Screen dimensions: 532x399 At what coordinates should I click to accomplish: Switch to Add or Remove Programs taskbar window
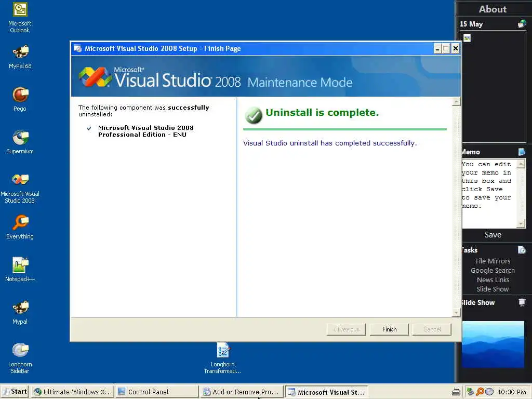click(241, 392)
